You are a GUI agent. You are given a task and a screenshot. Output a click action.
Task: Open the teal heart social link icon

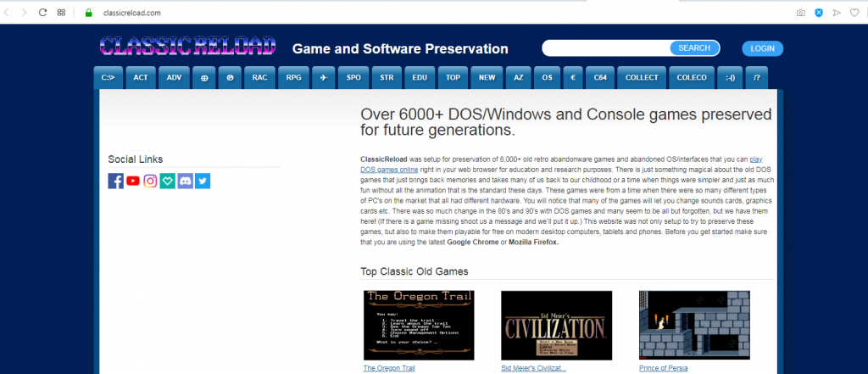click(x=168, y=181)
